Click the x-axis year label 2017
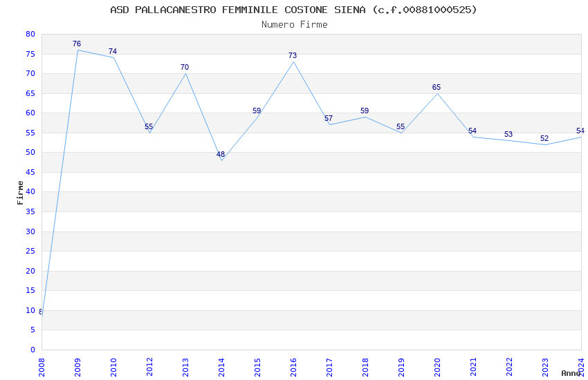 point(329,368)
